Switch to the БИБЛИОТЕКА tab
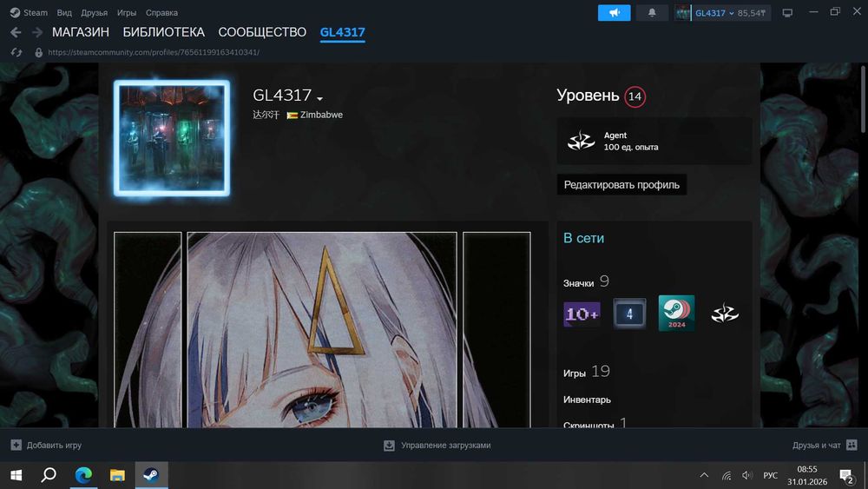 164,32
